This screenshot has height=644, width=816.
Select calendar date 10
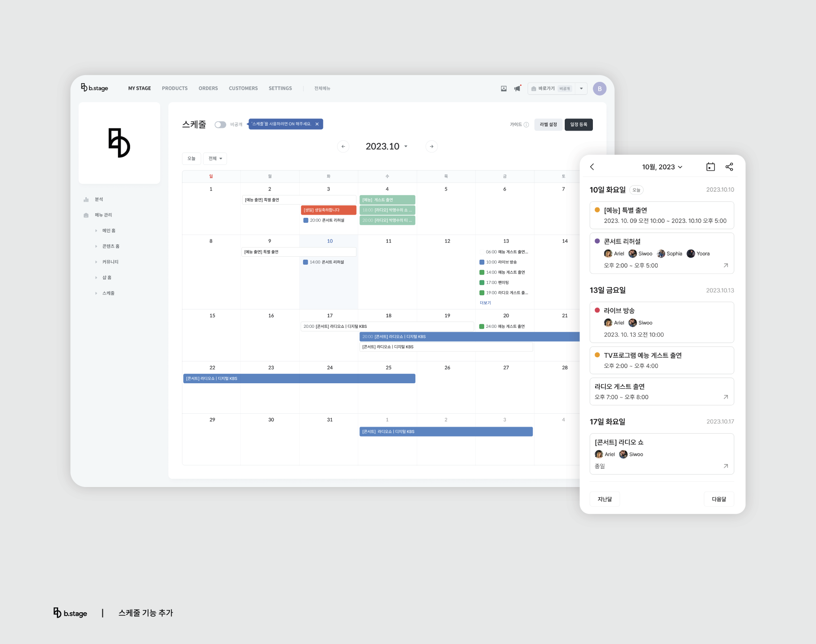coord(330,241)
